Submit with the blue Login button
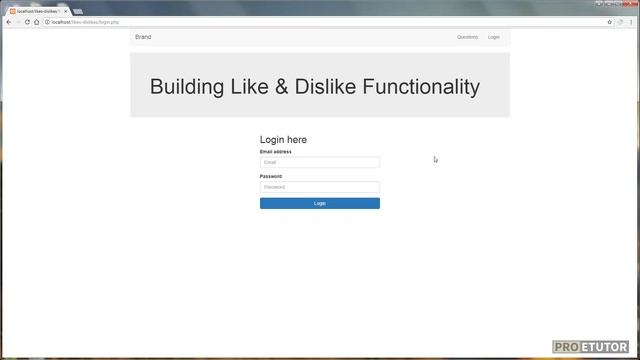 pyautogui.click(x=320, y=203)
